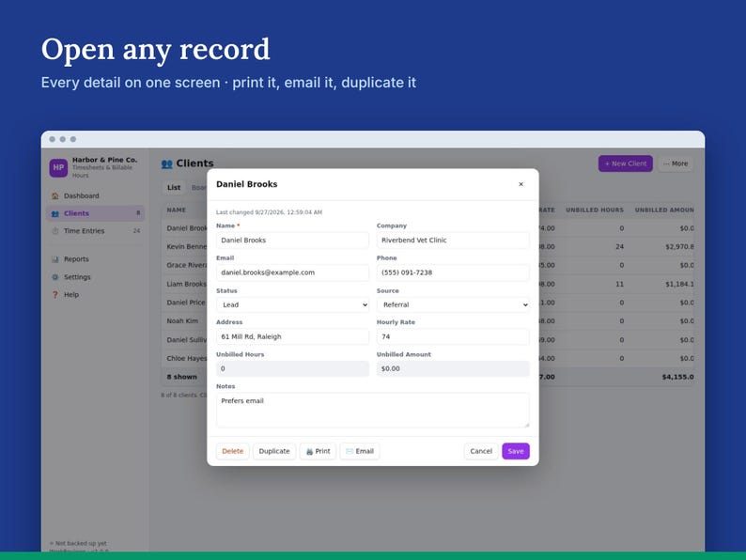Click the Clients people icon in sidebar
746x560 pixels.
pos(55,213)
